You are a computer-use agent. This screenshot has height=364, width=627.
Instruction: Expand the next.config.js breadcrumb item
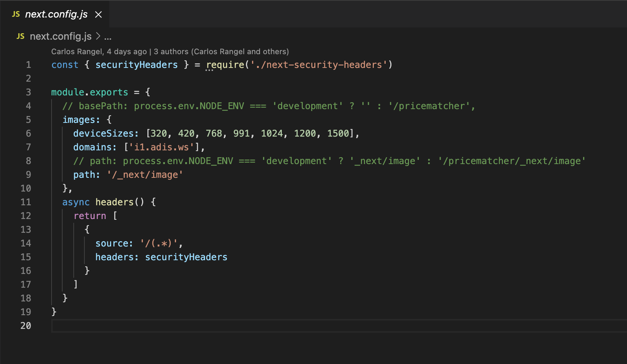(61, 36)
